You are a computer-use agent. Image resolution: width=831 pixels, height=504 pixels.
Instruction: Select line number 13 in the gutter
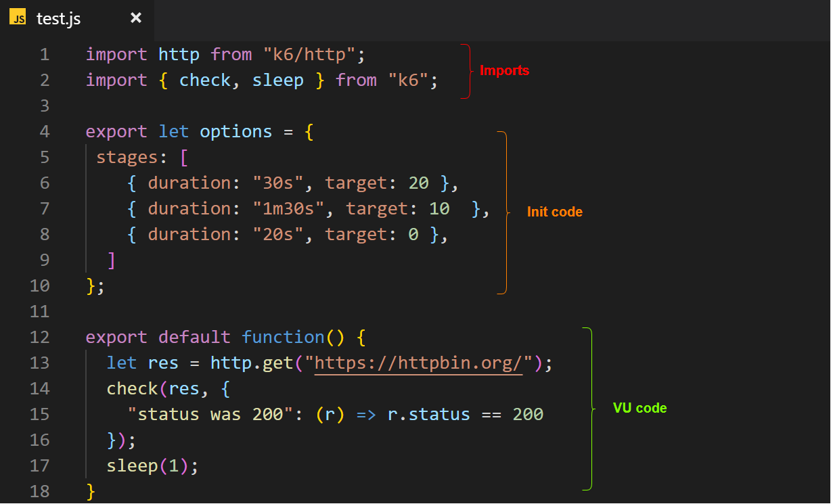40,363
